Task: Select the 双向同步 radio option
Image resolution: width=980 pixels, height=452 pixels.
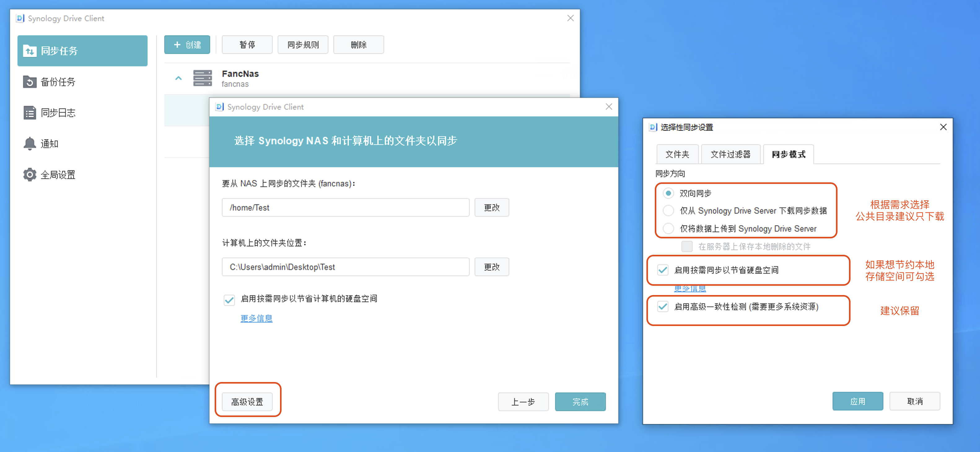Action: tap(668, 193)
